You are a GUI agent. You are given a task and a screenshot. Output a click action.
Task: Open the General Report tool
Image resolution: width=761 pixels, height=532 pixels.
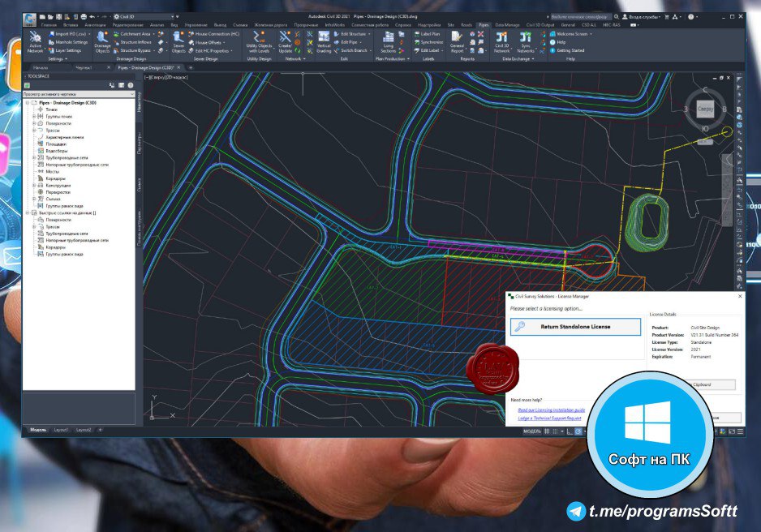(x=457, y=41)
